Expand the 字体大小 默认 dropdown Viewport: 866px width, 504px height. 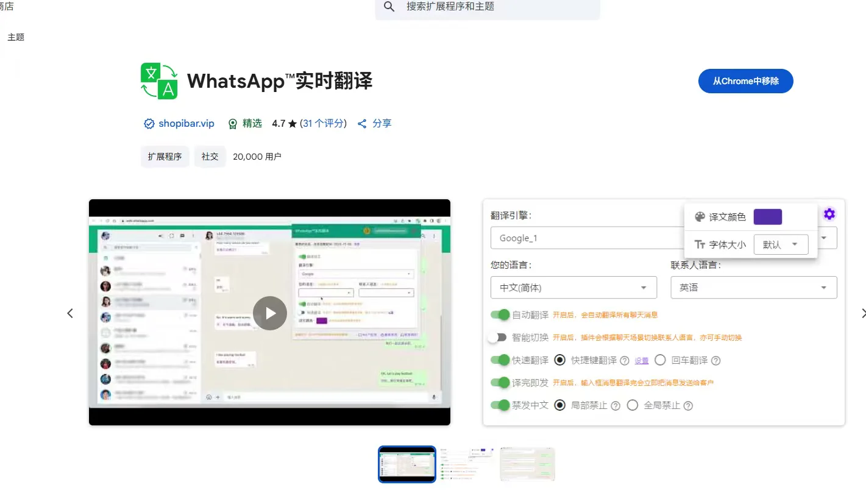[x=781, y=244]
